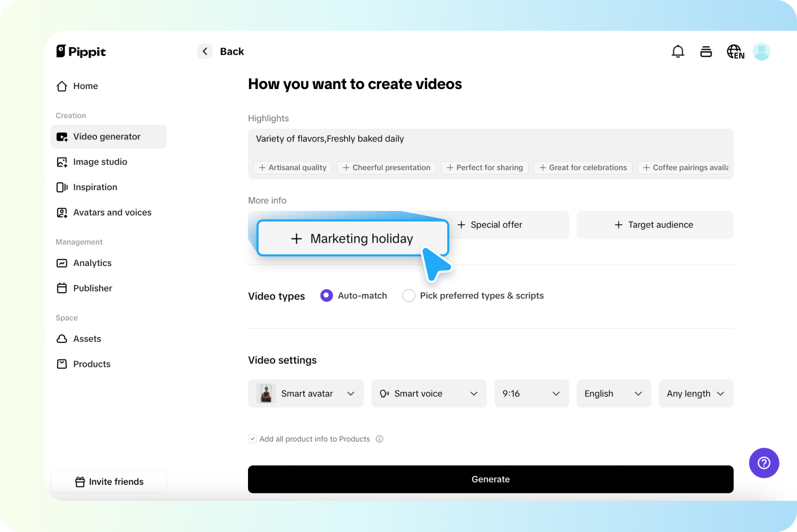Open the language globe icon

735,51
